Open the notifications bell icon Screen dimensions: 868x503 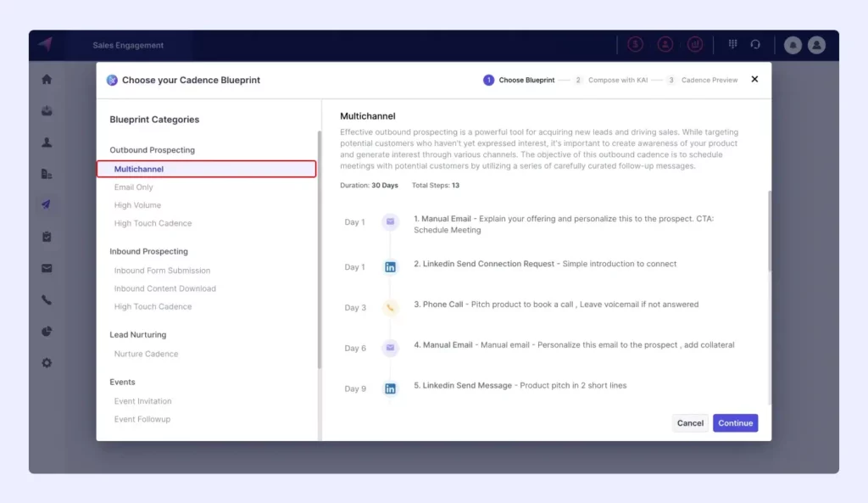pos(793,45)
